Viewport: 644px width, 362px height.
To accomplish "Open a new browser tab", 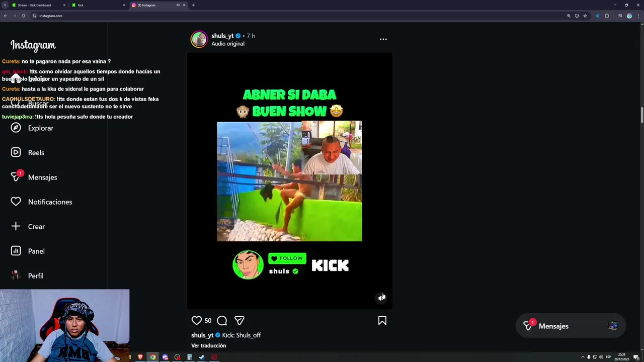I will click(x=193, y=5).
